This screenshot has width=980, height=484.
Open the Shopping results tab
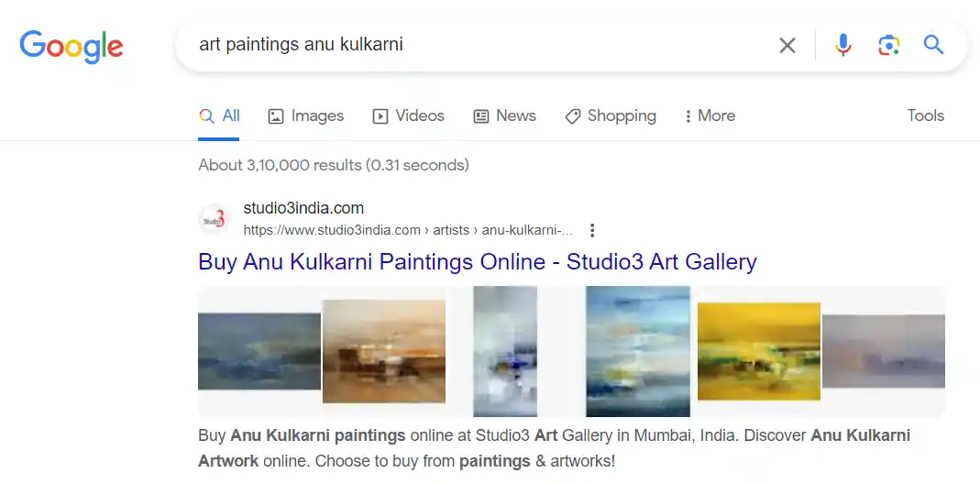[611, 115]
